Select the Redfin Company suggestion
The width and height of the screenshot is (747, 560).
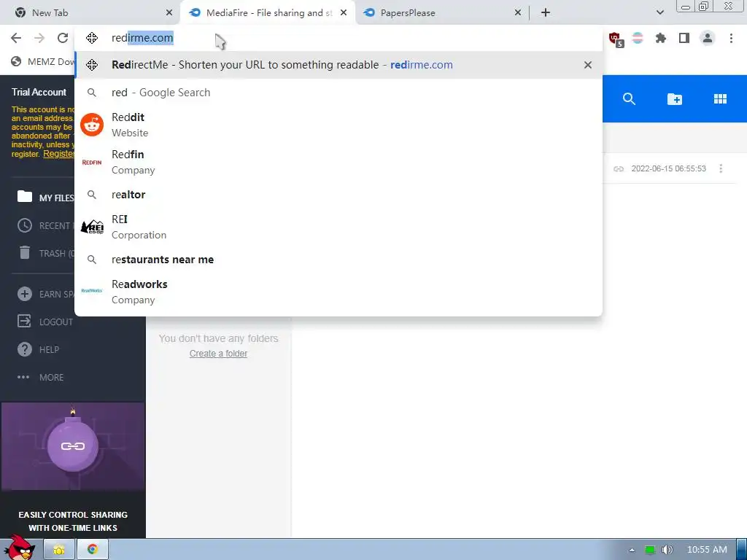338,162
